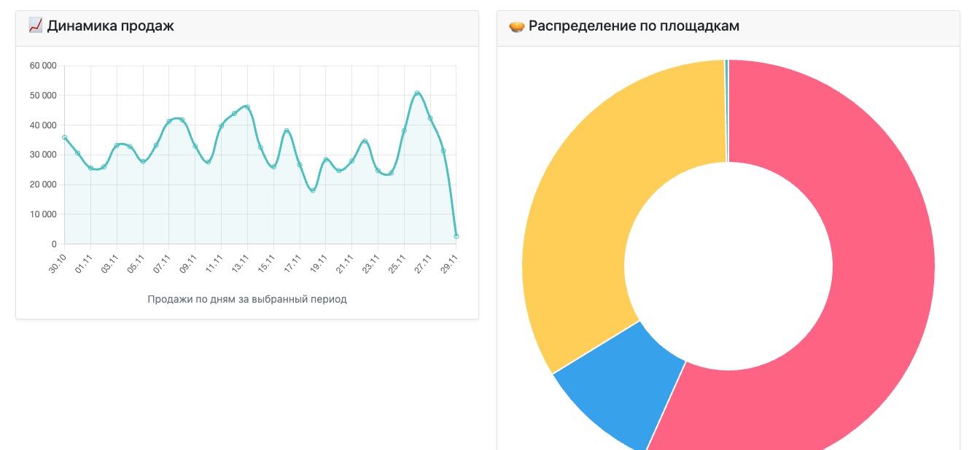Click the caption Продажи по дням за выбранный период
This screenshot has width=980, height=450.
(247, 299)
